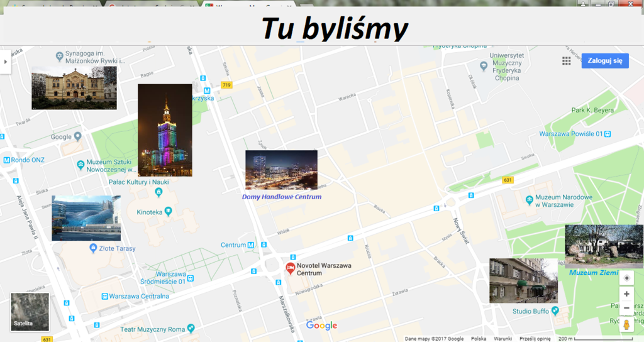Open Warszawa Śródmieście 01 station icon
Image resolution: width=644 pixels, height=362 pixels.
[x=191, y=278]
